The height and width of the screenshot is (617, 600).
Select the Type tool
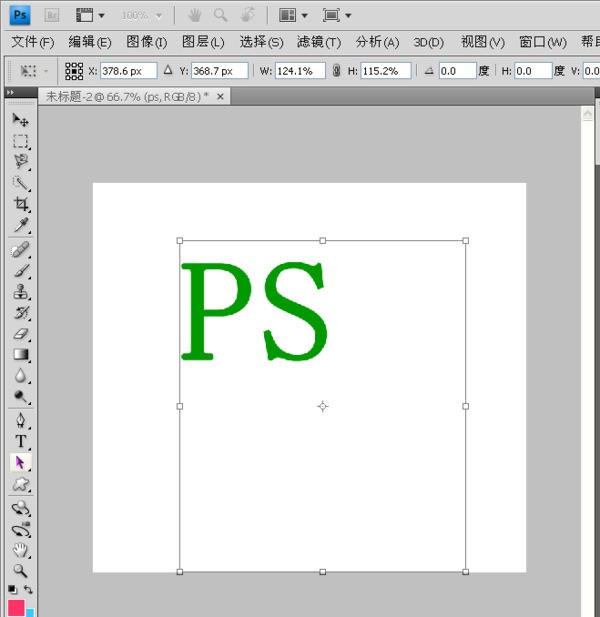(x=20, y=442)
